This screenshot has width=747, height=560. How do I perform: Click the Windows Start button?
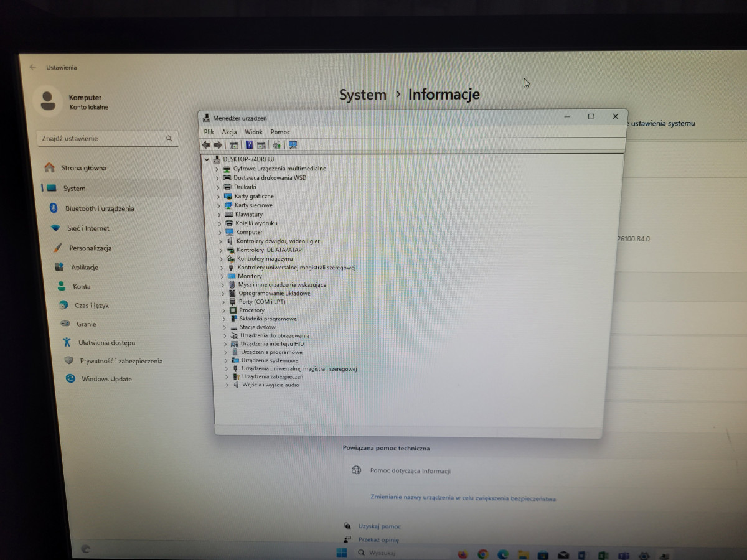tap(342, 553)
